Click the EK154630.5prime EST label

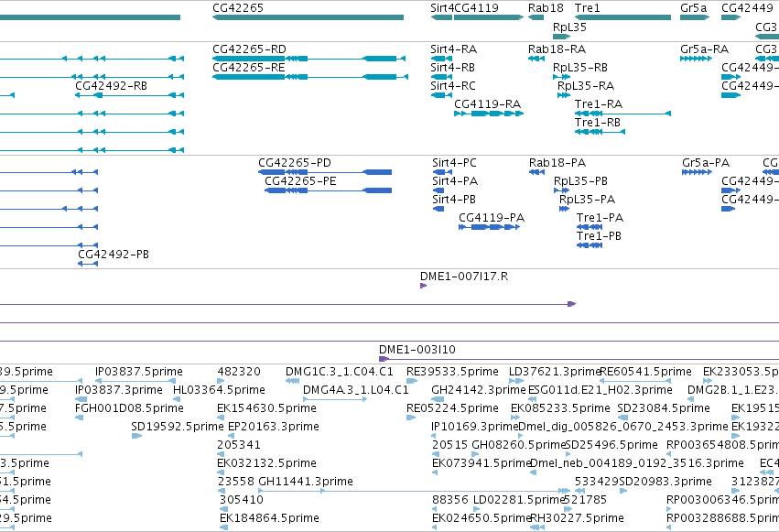coord(266,408)
